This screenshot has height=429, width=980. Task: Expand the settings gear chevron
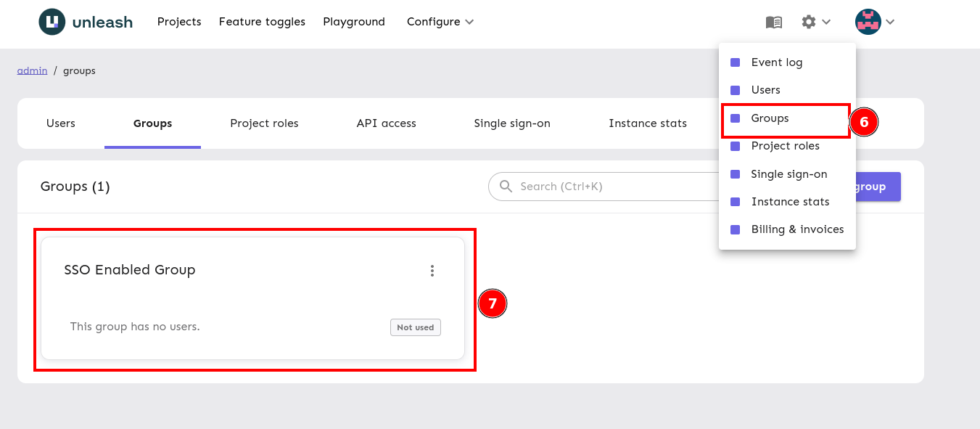(x=826, y=22)
